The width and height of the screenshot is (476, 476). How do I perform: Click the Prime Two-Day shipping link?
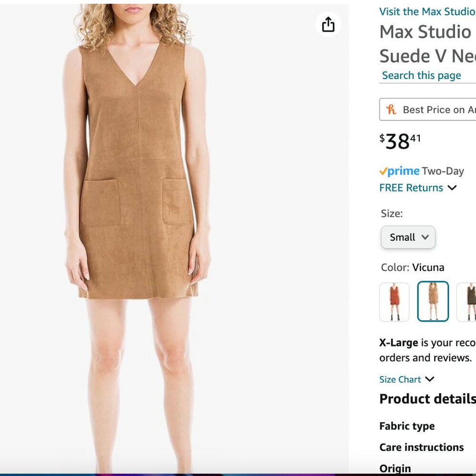[x=421, y=171]
